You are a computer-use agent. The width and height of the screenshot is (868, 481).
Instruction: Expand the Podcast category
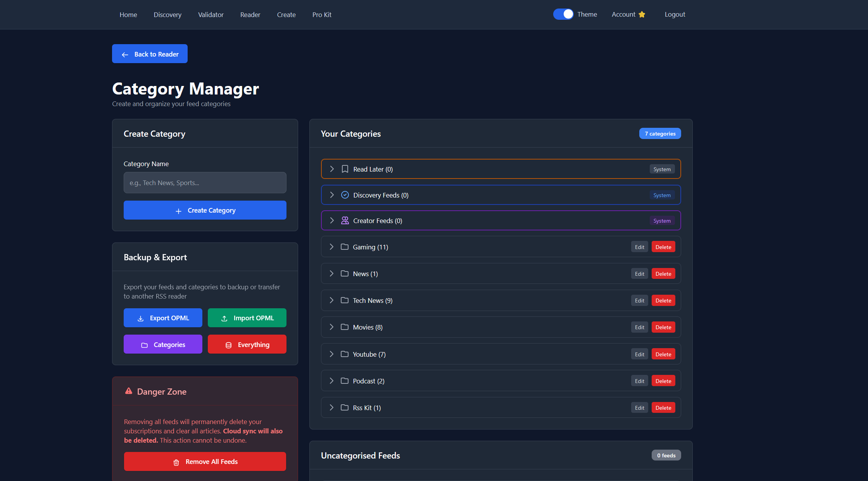[x=332, y=381]
